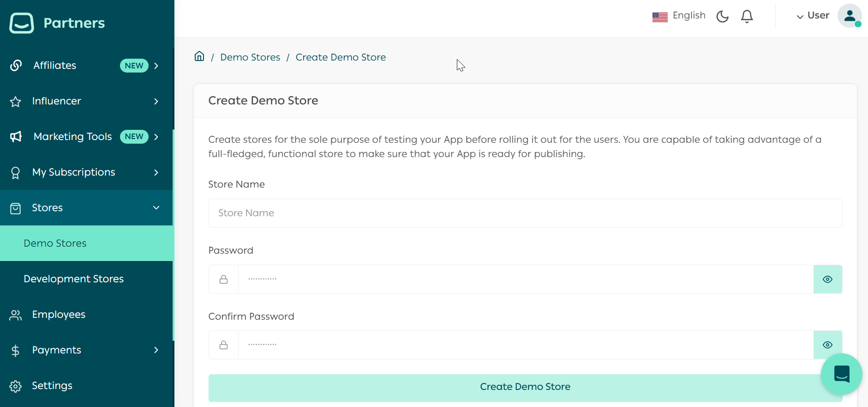Click the NEW badge beside Marketing Tools
Viewport: 868px width, 407px height.
(134, 136)
